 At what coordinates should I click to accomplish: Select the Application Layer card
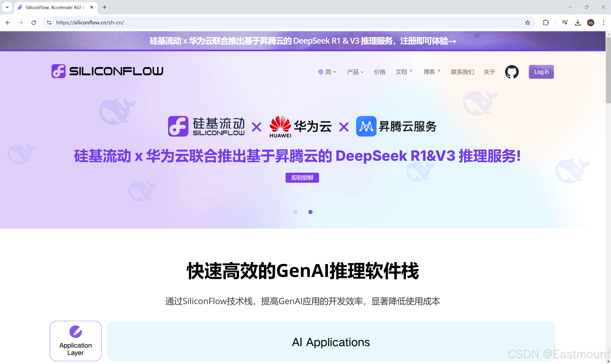[x=76, y=341]
